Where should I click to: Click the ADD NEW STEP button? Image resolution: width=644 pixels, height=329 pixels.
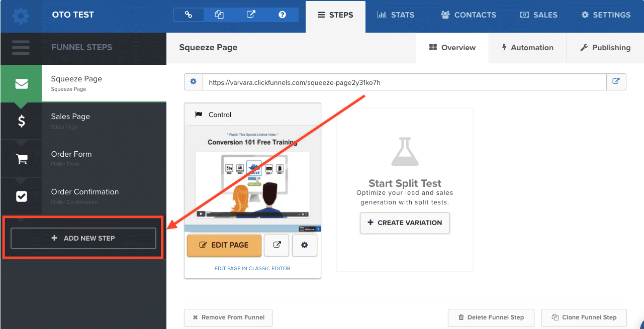[x=83, y=238]
